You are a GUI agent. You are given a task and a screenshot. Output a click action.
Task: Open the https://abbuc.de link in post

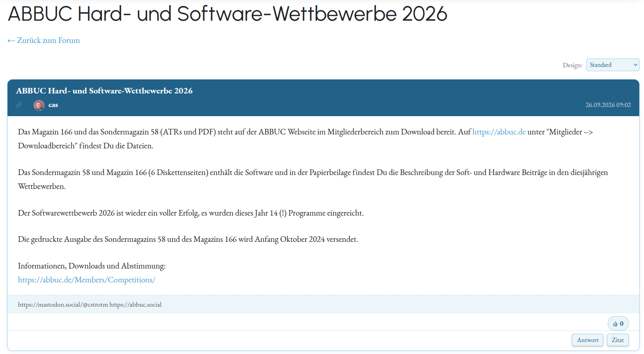click(x=499, y=132)
